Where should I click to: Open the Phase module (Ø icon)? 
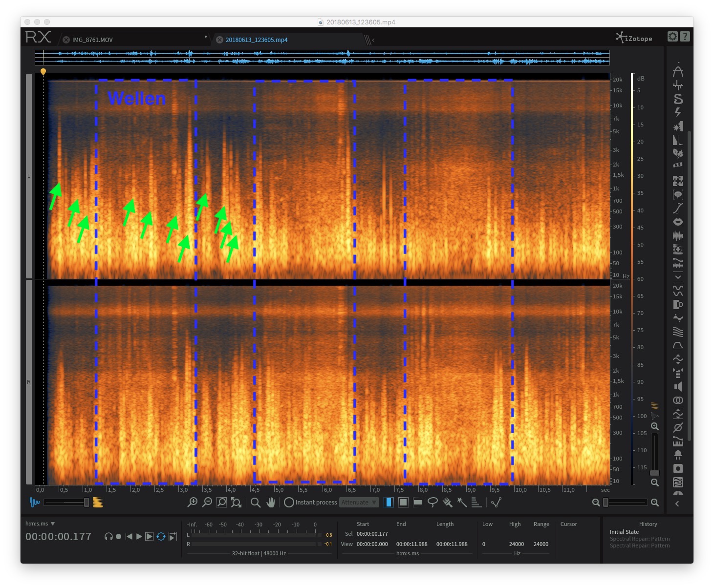pyautogui.click(x=678, y=427)
